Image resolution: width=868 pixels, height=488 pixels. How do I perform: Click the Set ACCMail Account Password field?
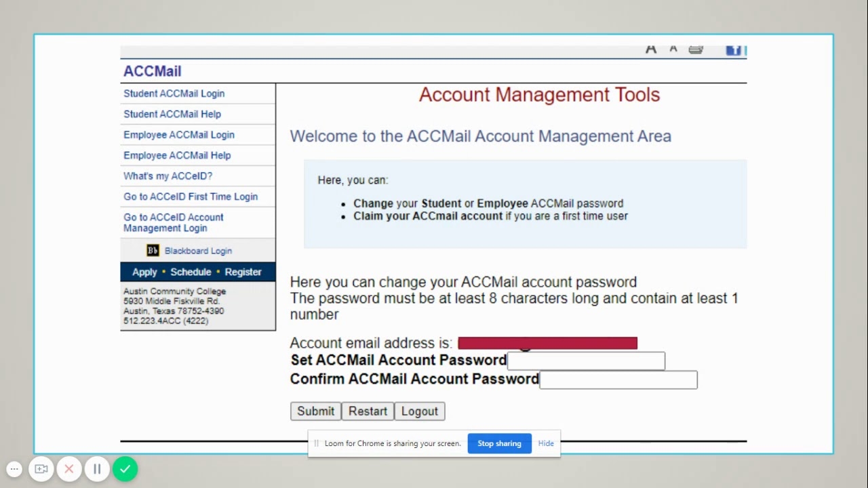click(586, 361)
